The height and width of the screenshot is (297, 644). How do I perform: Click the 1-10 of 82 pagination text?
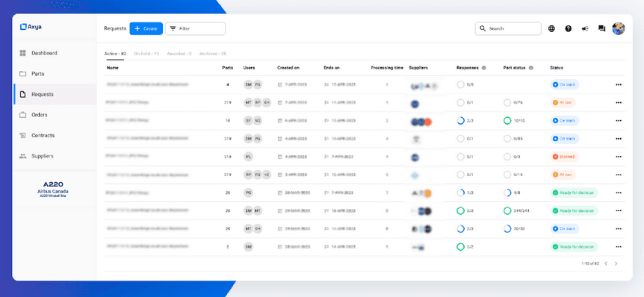[589, 263]
